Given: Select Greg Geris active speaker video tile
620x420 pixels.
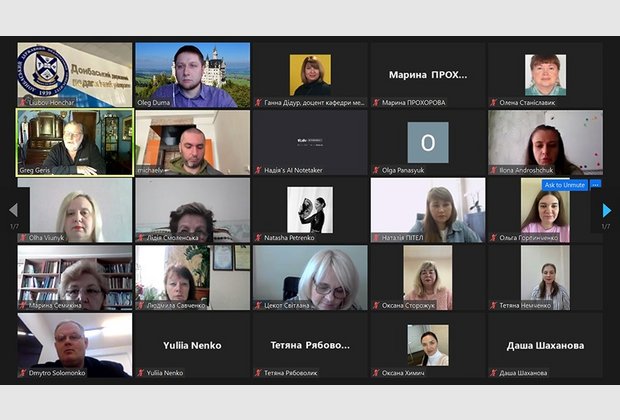Looking at the screenshot, I should (x=75, y=142).
